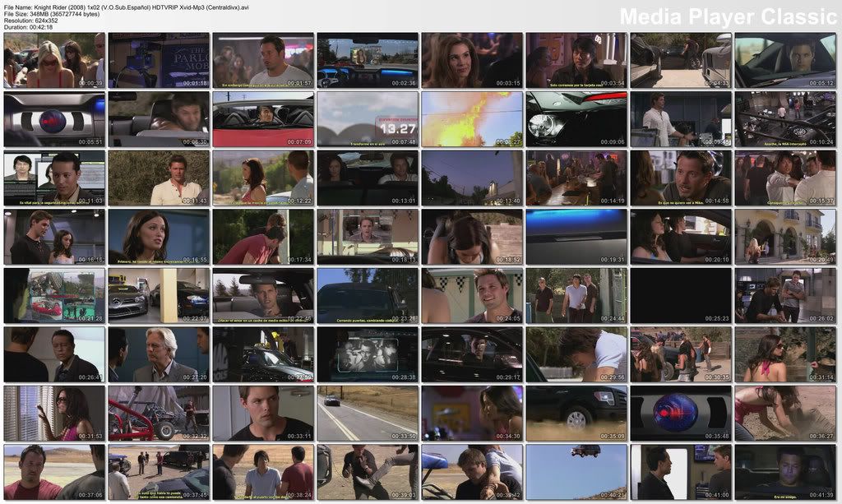Image resolution: width=842 pixels, height=504 pixels.
Task: Choose the red dune buggy frame at 00:32:32
Action: [x=159, y=414]
